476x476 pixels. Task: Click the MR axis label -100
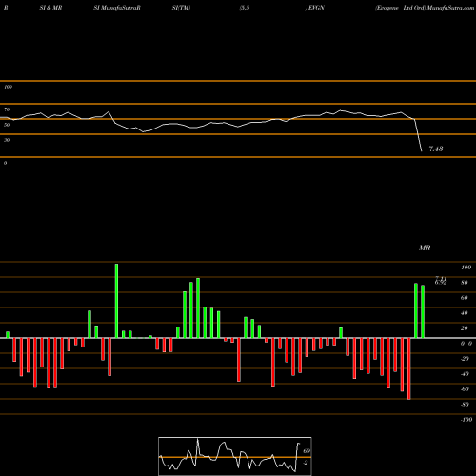pos(466,420)
